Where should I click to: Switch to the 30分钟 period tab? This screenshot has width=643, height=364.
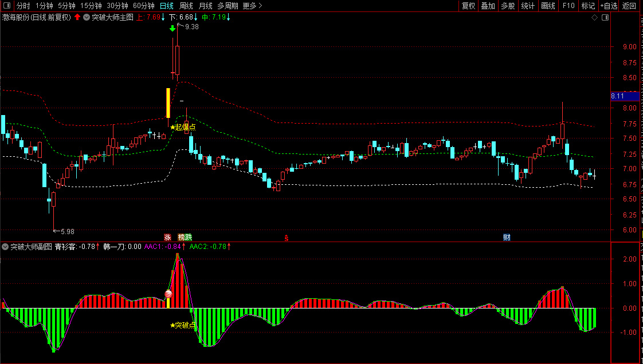pos(117,6)
